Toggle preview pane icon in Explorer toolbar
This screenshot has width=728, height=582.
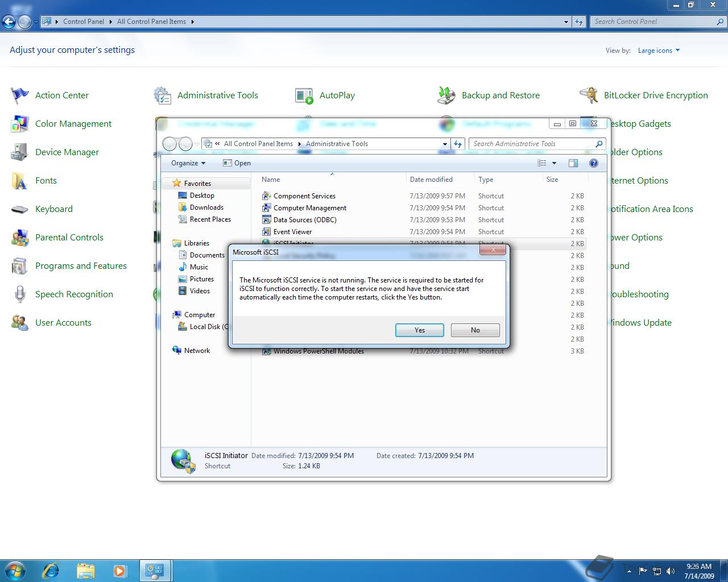coord(573,163)
